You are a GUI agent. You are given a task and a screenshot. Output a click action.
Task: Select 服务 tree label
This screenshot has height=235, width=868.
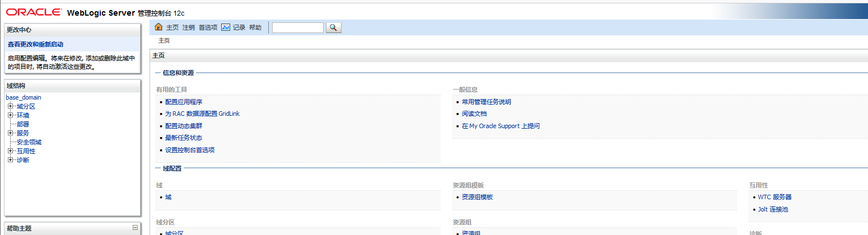pos(23,133)
